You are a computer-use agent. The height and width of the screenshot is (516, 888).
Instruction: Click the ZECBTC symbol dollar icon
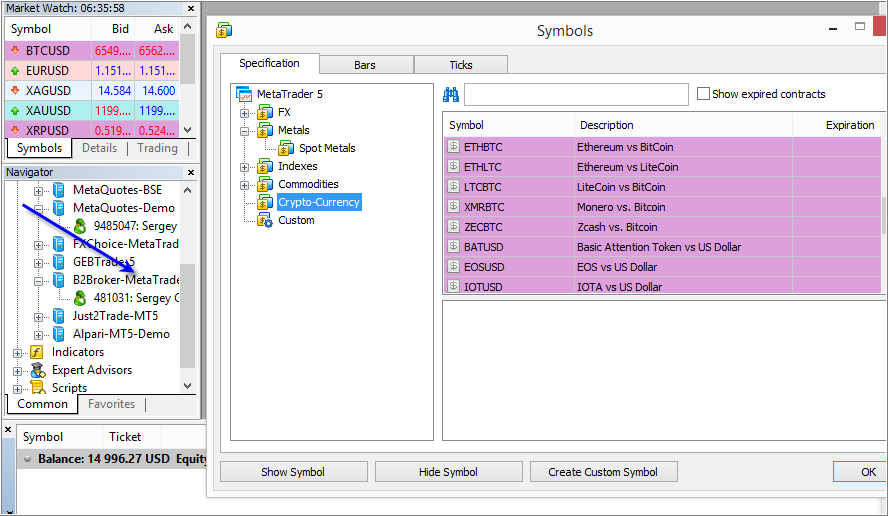(453, 226)
